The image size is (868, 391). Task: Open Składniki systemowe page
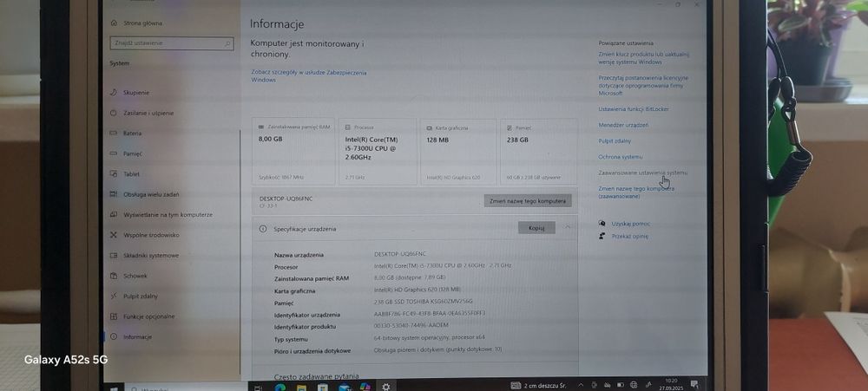pyautogui.click(x=150, y=256)
